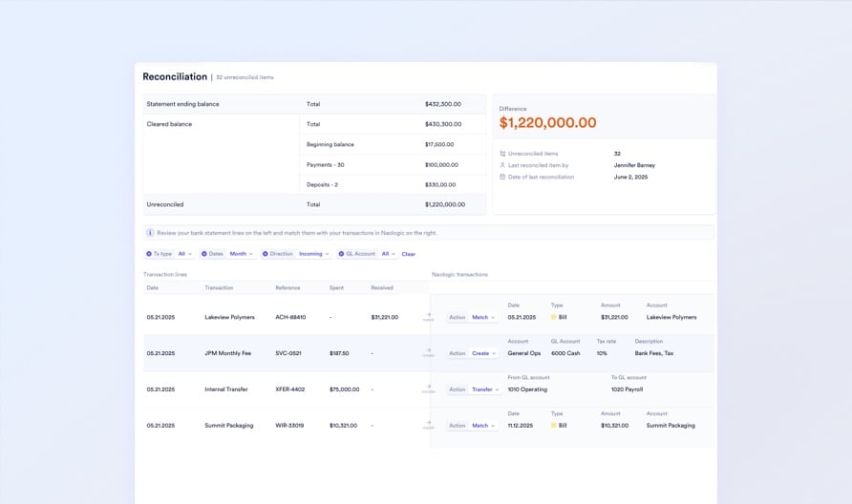
Task: Click the Date column header in Transaction lines
Action: click(x=153, y=288)
